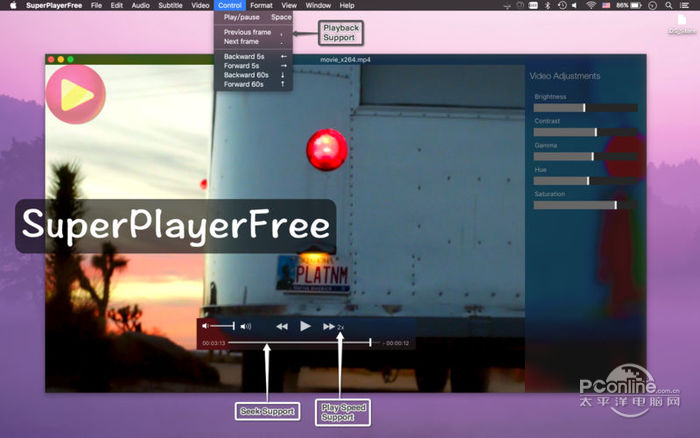Open the Apple menu
The height and width of the screenshot is (438, 700).
13,5
